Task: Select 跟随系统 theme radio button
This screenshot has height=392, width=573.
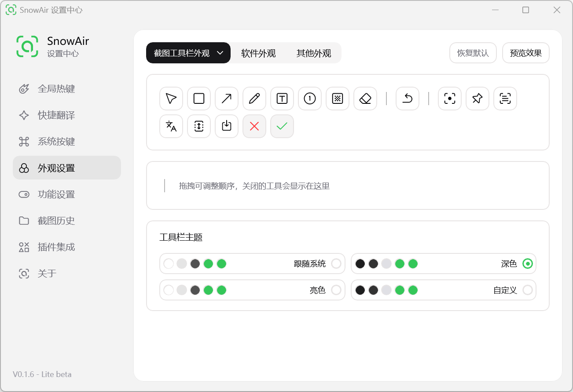Action: click(336, 264)
